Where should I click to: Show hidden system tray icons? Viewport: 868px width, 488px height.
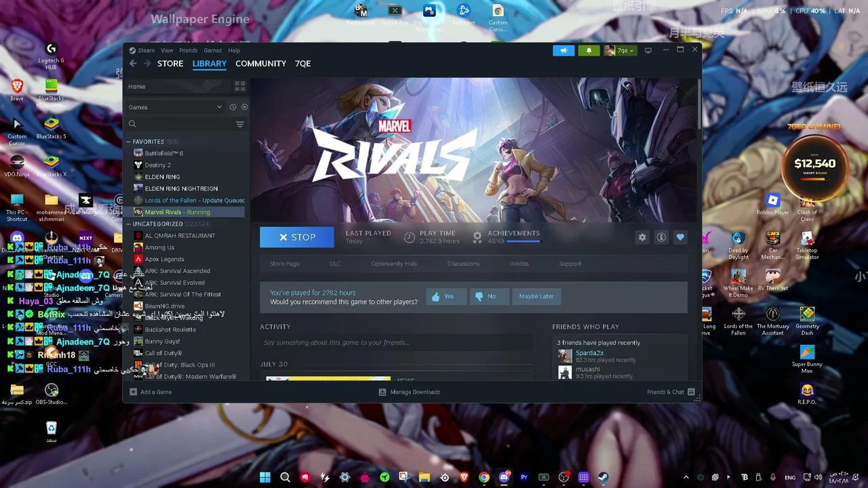[x=686, y=477]
